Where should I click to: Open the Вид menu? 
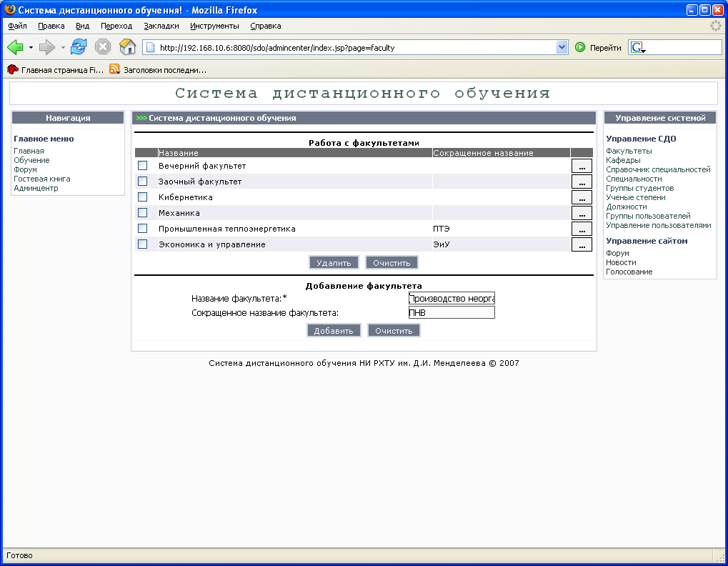(83, 26)
